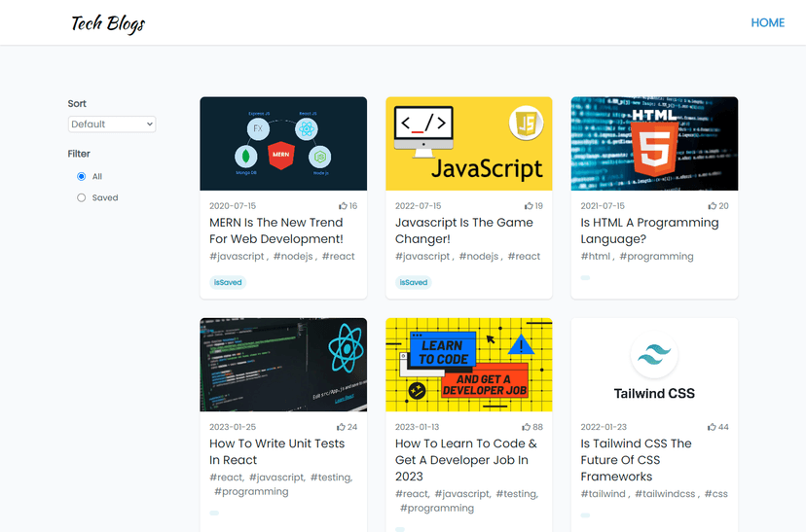Click the Tailwind CSS logo thumbnail

654,365
